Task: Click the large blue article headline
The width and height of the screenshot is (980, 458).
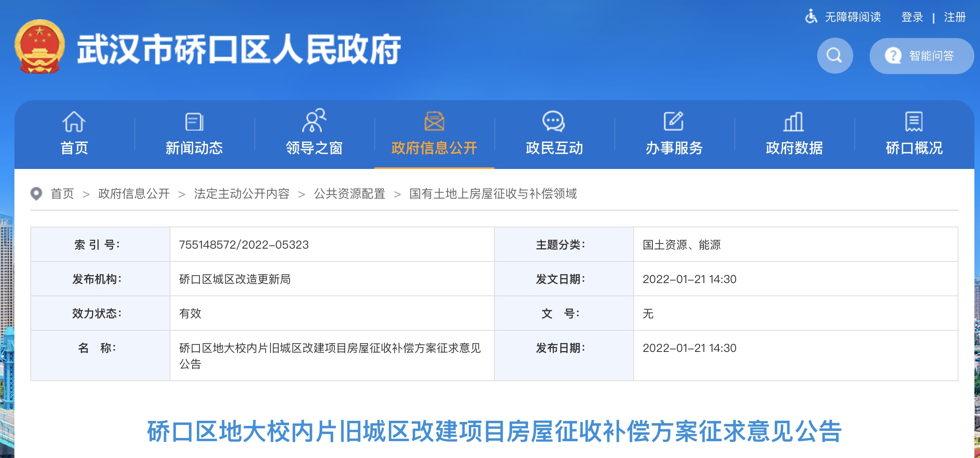Action: pyautogui.click(x=494, y=431)
